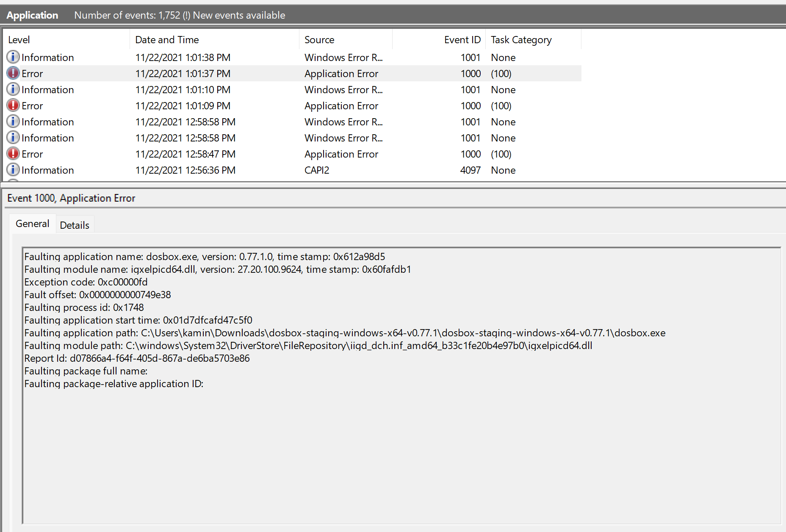Click the Task Category column header
Image resolution: width=786 pixels, height=532 pixels.
coord(521,39)
